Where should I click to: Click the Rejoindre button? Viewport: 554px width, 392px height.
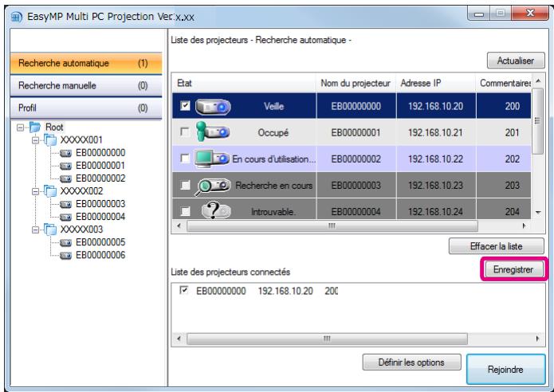tap(505, 370)
